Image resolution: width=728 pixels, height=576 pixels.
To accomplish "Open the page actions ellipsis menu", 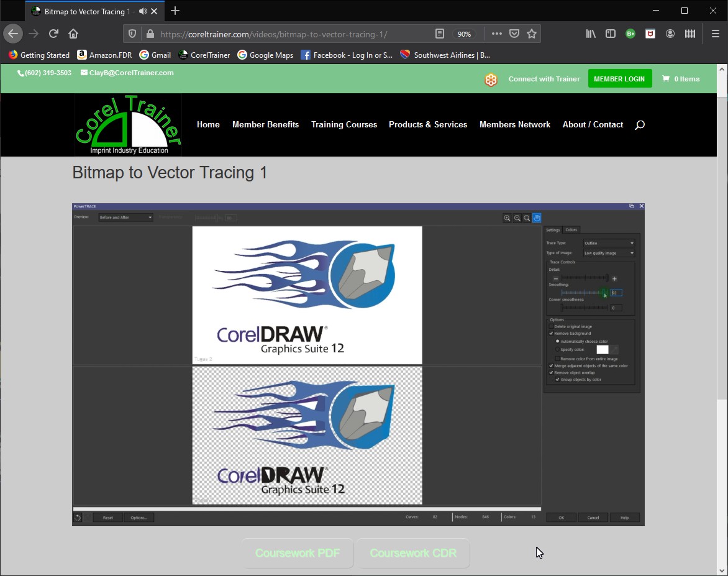I will pos(496,34).
